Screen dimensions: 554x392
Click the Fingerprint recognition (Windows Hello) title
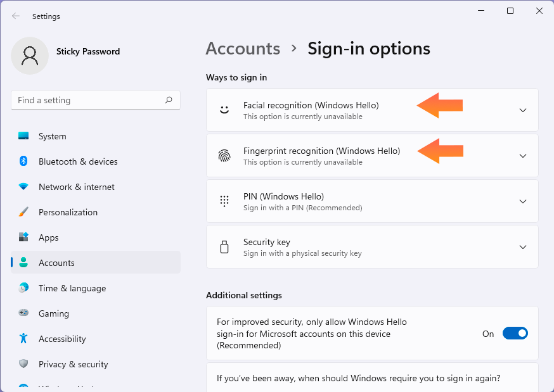[321, 151]
